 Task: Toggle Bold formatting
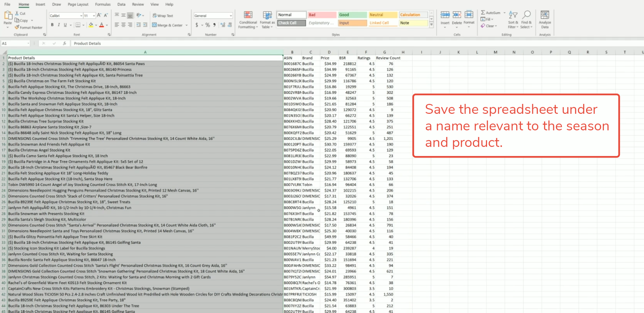(x=52, y=25)
